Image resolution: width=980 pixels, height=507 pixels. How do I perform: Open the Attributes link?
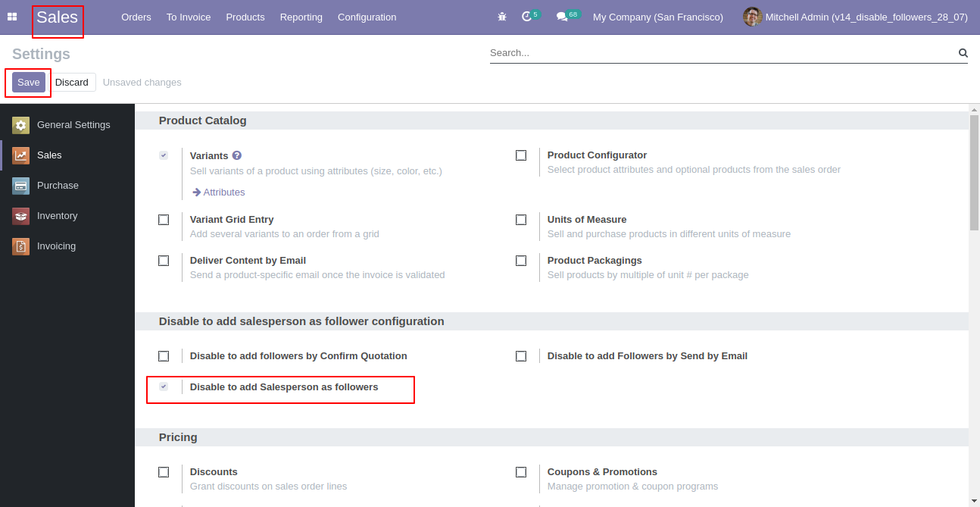(x=219, y=192)
